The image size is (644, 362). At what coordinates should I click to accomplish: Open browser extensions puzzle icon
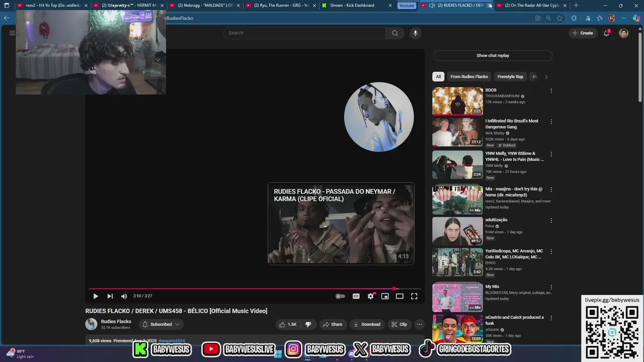pos(574,18)
